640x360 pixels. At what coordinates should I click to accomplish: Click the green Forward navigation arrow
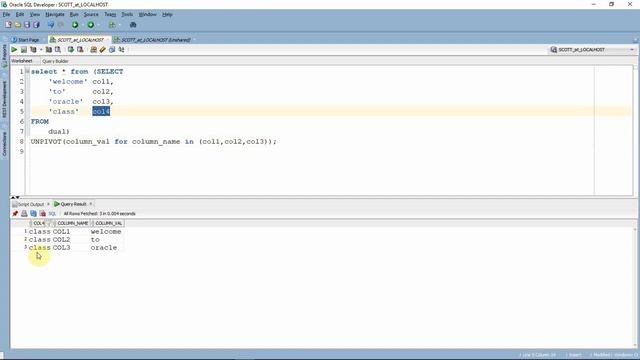[x=91, y=25]
